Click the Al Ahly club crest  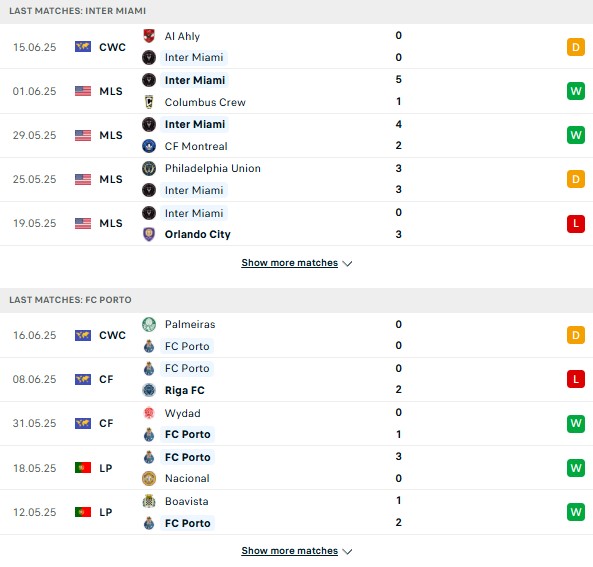149,36
